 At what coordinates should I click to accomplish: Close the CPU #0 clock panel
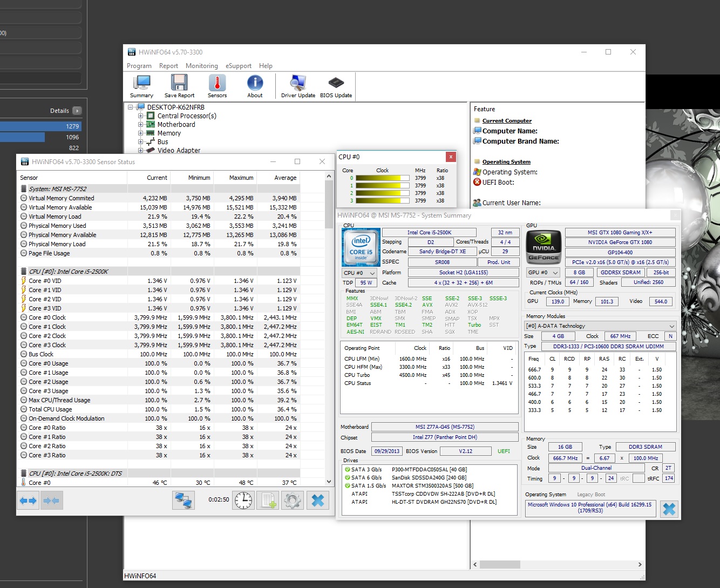[451, 157]
